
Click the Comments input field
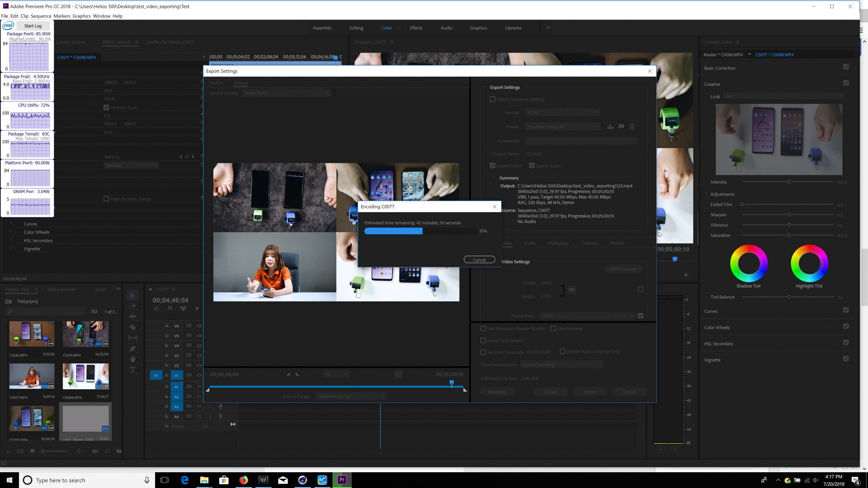[x=581, y=141]
